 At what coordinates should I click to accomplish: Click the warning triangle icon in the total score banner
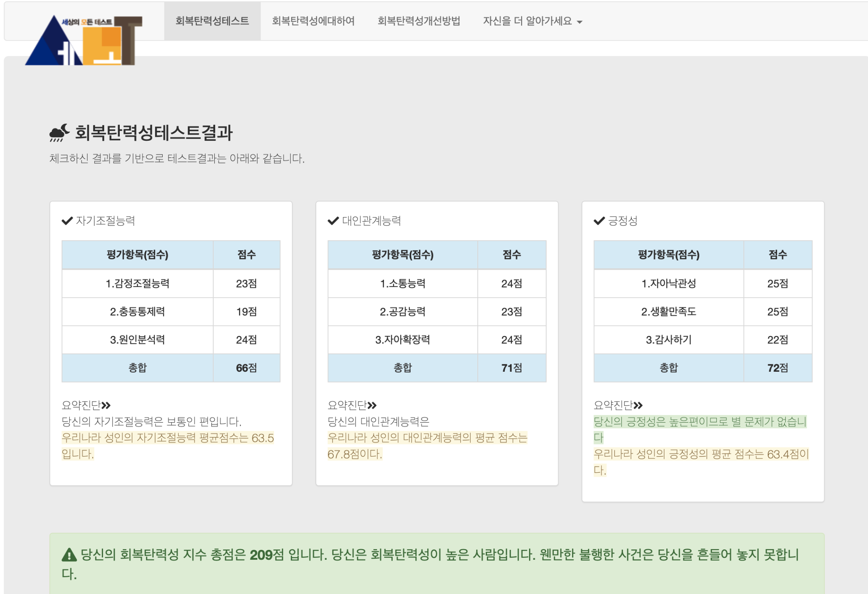(69, 555)
